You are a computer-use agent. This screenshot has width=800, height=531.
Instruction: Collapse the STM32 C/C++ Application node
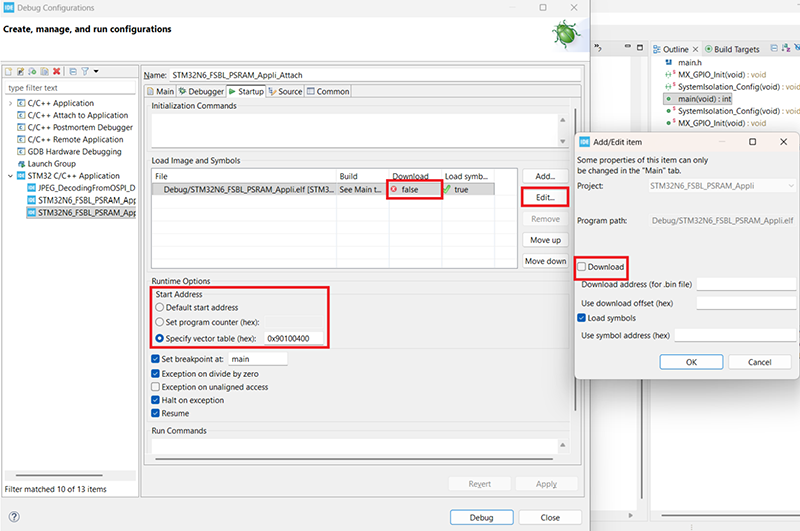click(x=10, y=176)
